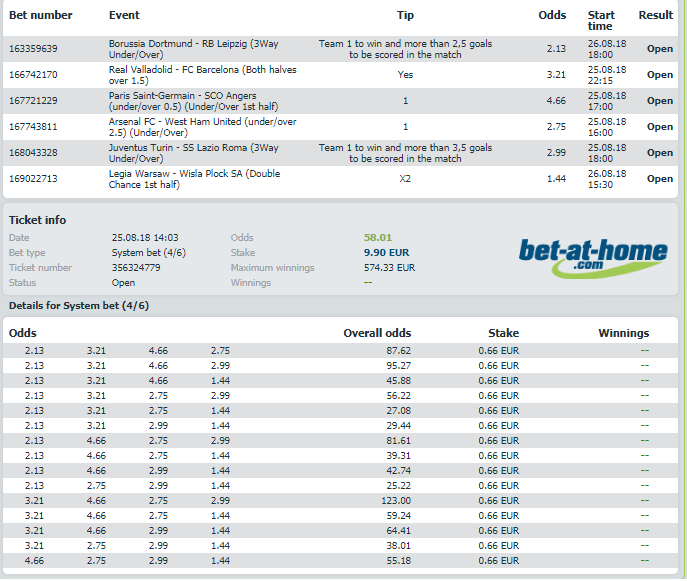Click the start time 25.08.18 22:15
Image resolution: width=687 pixels, height=581 pixels.
pos(607,75)
